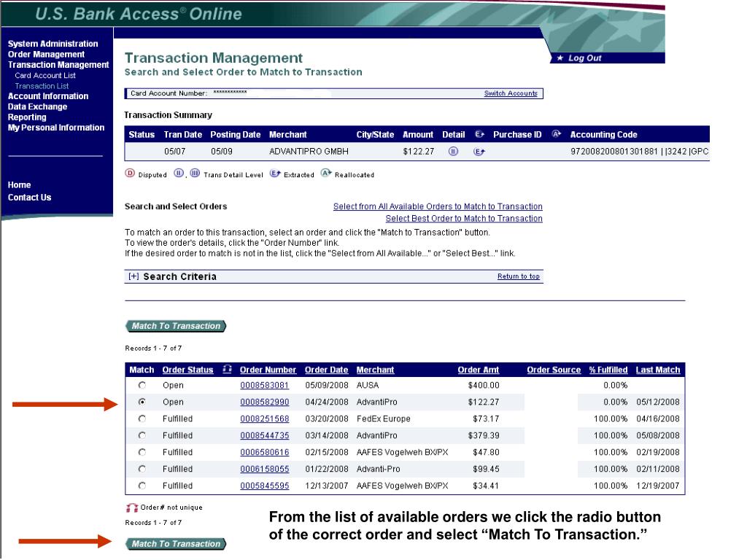The image size is (747, 560).
Task: Go to Account Information in the sidebar
Action: click(48, 96)
